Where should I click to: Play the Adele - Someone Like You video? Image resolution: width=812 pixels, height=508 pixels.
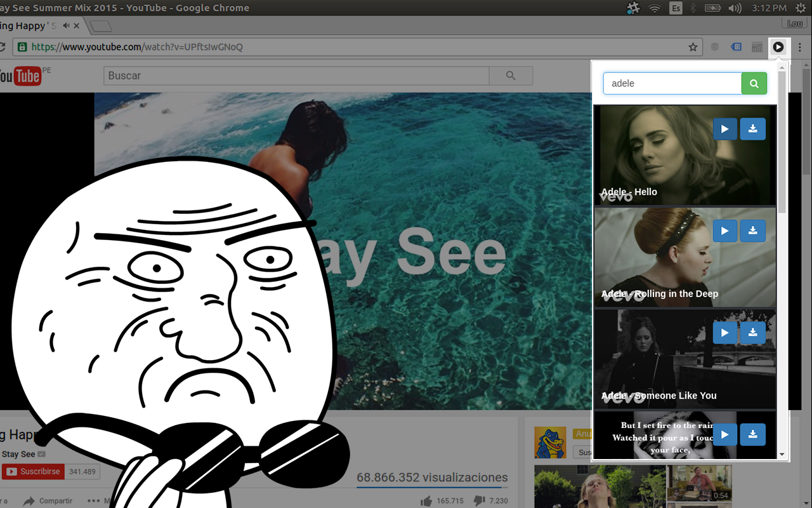724,332
